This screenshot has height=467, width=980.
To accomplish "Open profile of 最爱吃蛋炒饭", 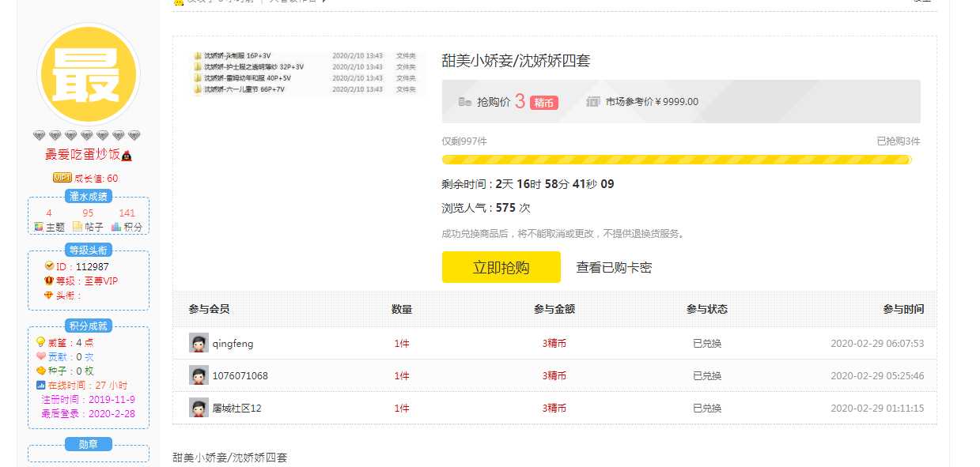I will (x=82, y=156).
